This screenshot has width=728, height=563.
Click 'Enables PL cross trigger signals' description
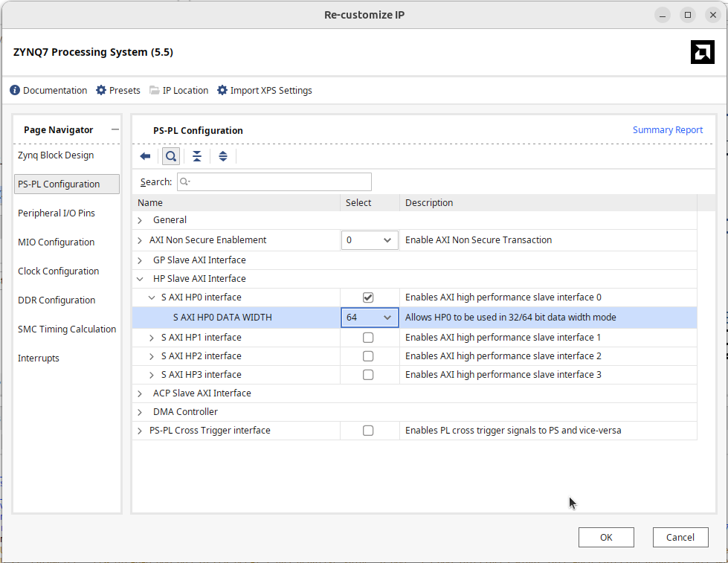(513, 431)
